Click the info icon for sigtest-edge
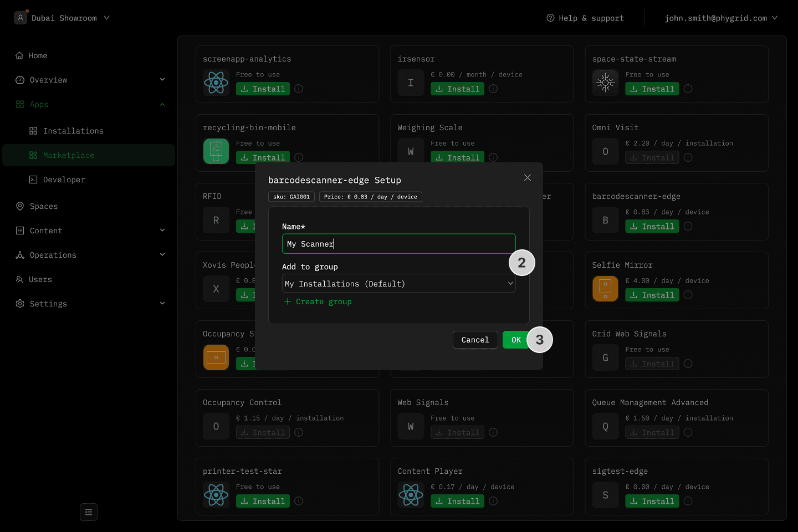The height and width of the screenshot is (532, 798). click(x=688, y=501)
